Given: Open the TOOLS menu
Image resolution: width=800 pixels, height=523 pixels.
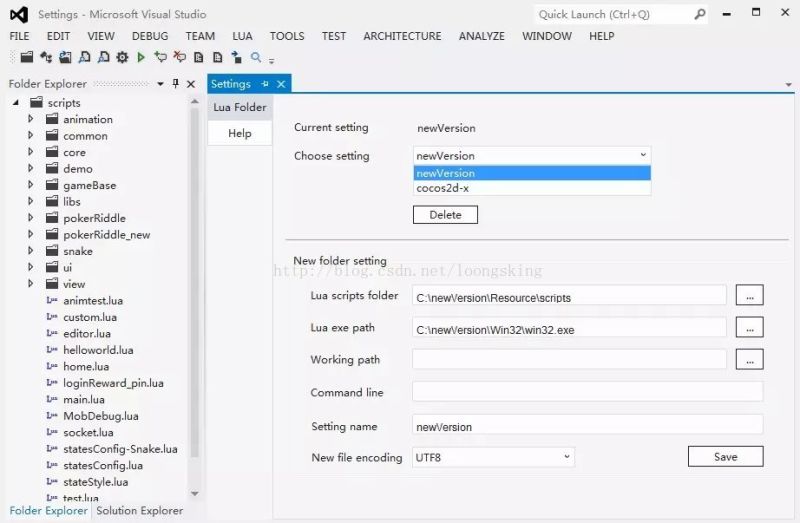Looking at the screenshot, I should coord(287,36).
